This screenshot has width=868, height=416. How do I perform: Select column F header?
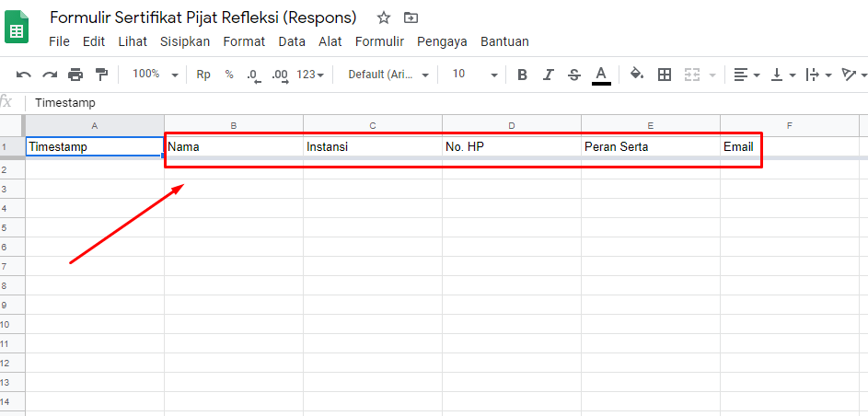point(790,125)
